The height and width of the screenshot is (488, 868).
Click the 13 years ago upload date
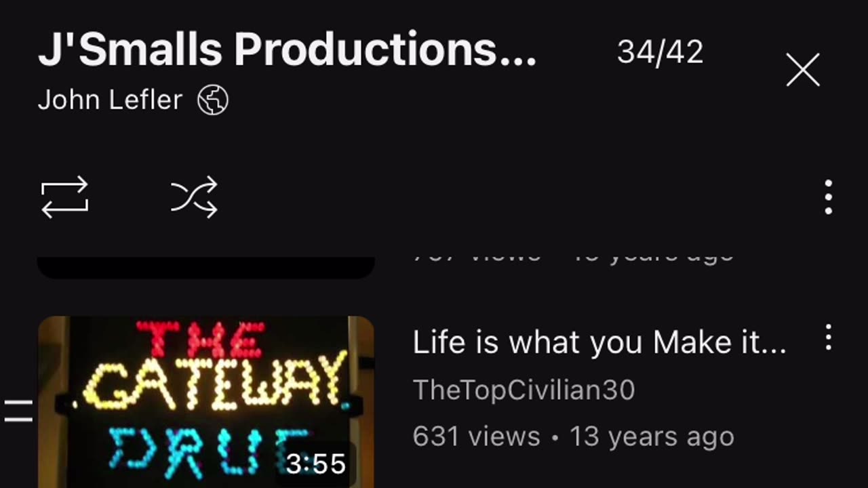[x=652, y=437]
